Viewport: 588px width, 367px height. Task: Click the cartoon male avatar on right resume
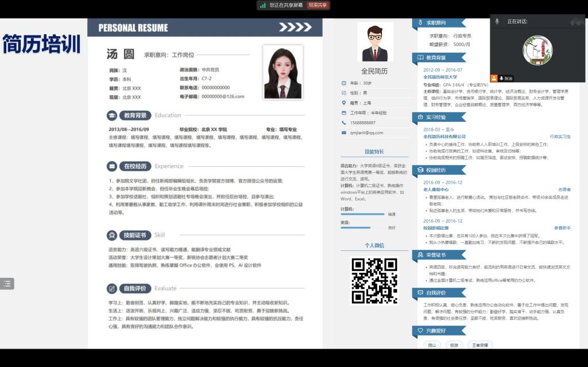[374, 42]
